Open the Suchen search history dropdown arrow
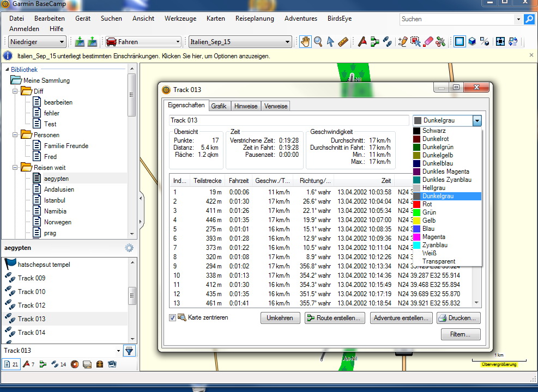Image resolution: width=538 pixels, height=392 pixels. point(518,19)
